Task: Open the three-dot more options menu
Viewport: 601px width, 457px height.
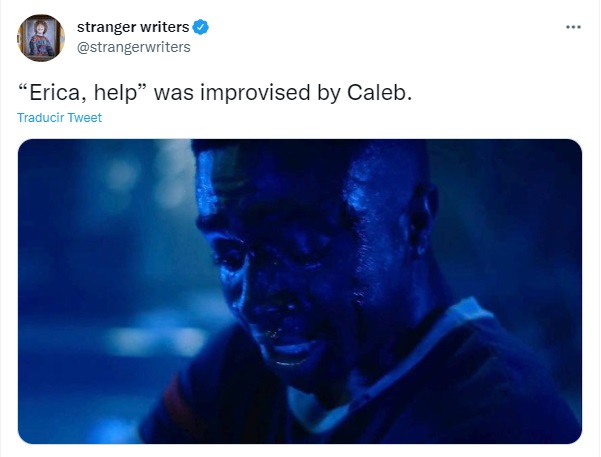Action: click(573, 27)
